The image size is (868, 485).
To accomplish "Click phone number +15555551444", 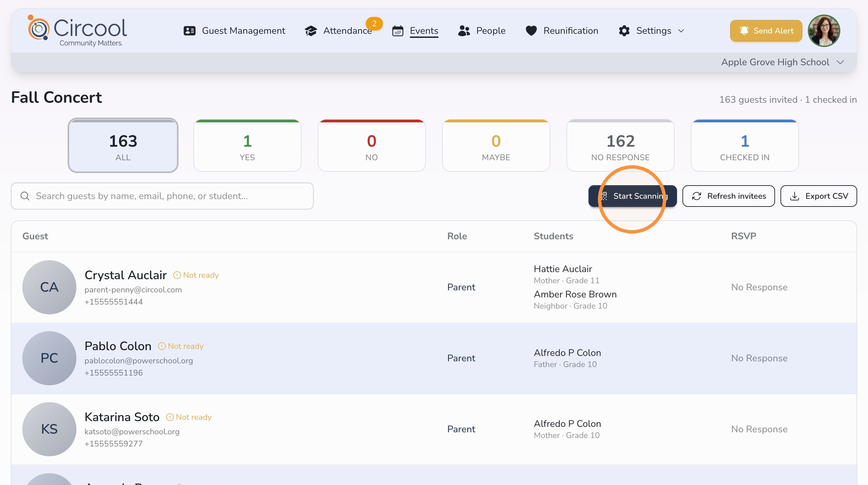I will coord(114,302).
